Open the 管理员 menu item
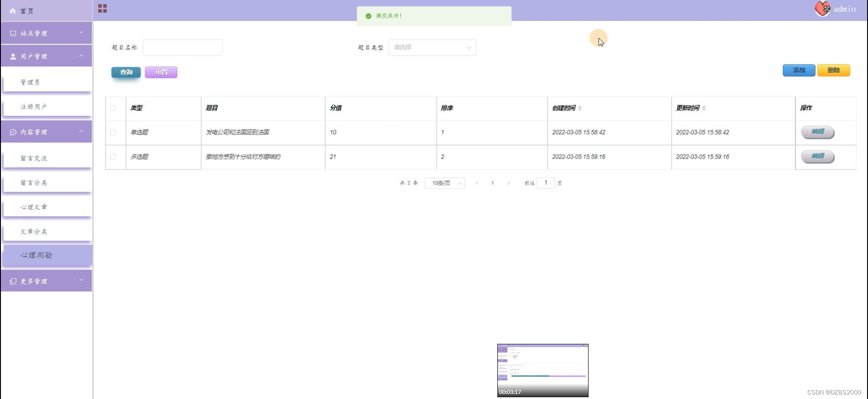 (x=47, y=82)
